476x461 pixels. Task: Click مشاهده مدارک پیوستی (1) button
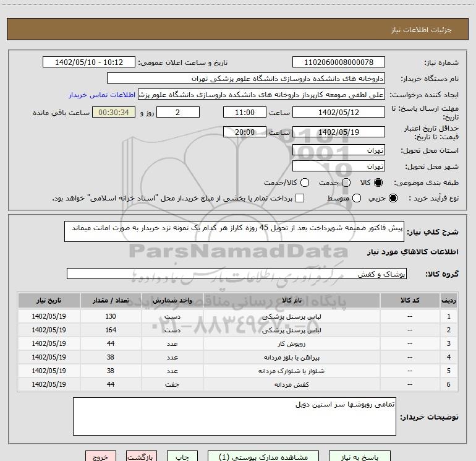[x=263, y=457]
